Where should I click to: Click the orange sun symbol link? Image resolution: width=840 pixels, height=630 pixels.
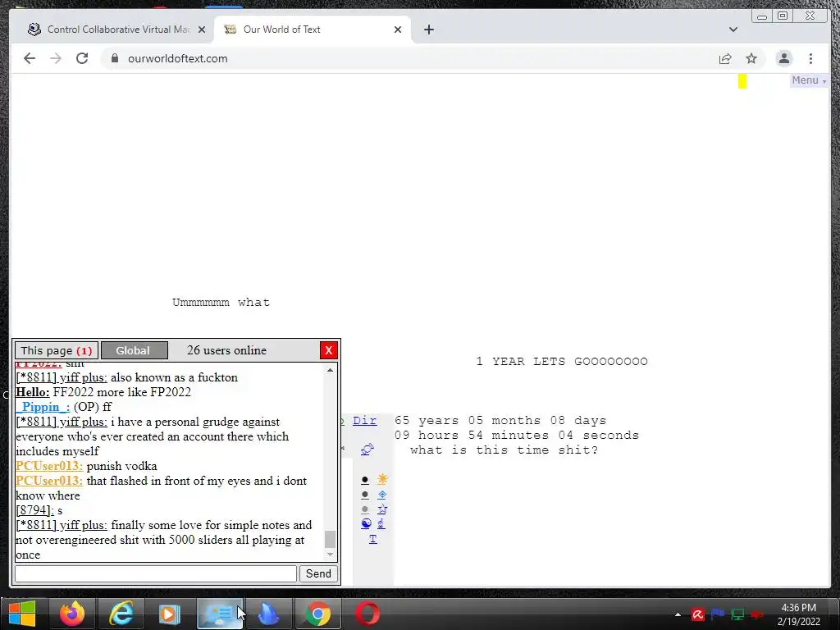[382, 479]
